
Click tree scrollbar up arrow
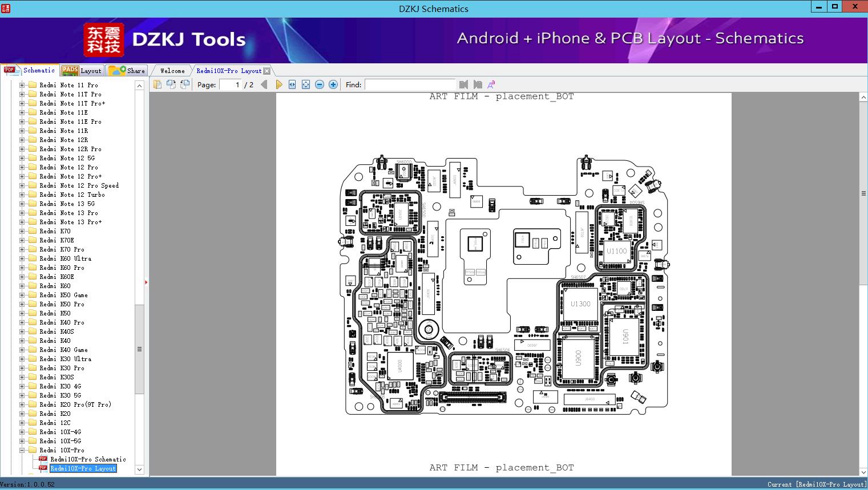pyautogui.click(x=139, y=86)
